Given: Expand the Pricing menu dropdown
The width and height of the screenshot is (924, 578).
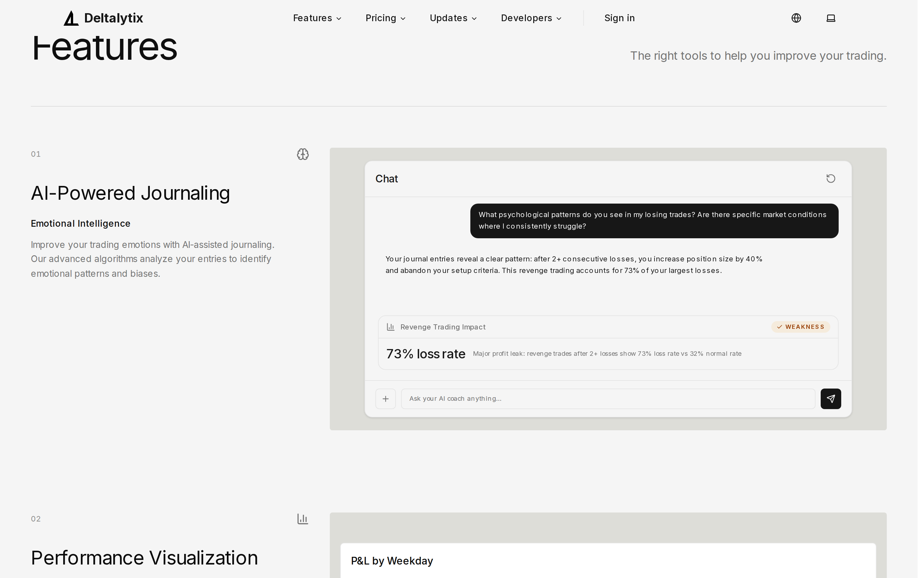Looking at the screenshot, I should [x=385, y=18].
